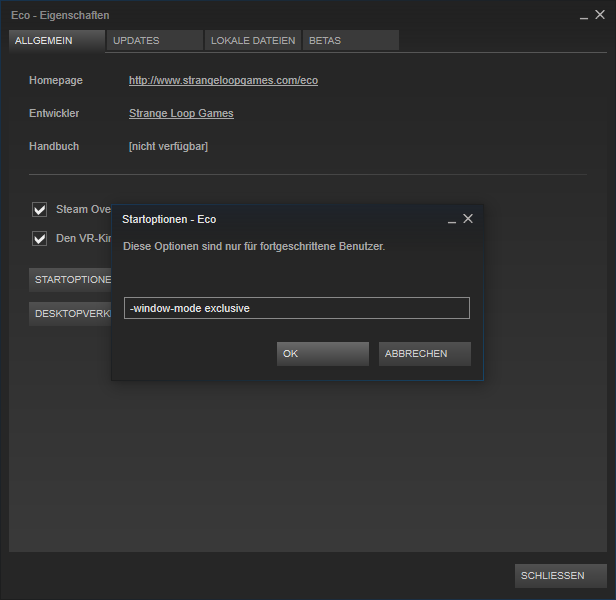Toggle the Steam Overlay checkbox
The width and height of the screenshot is (616, 600).
tap(40, 210)
